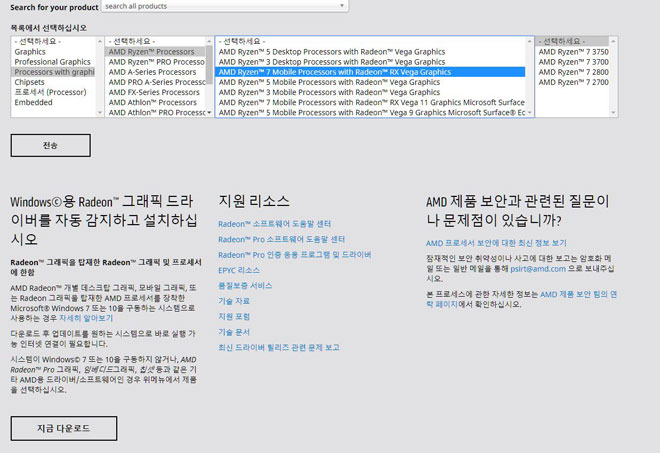Choose Processors with graphics category

54,72
